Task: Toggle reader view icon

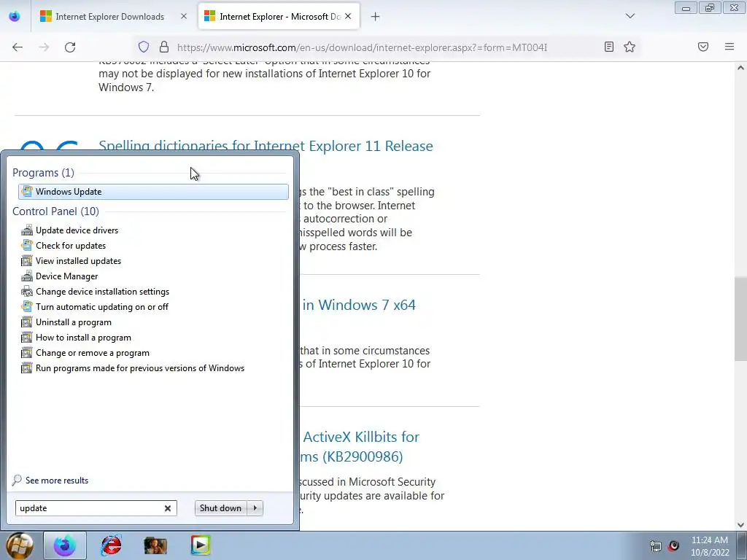Action: pos(609,47)
